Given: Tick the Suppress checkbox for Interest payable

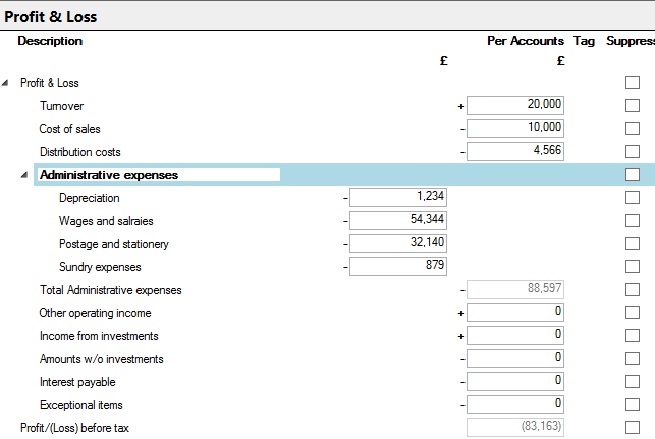Looking at the screenshot, I should [632, 381].
